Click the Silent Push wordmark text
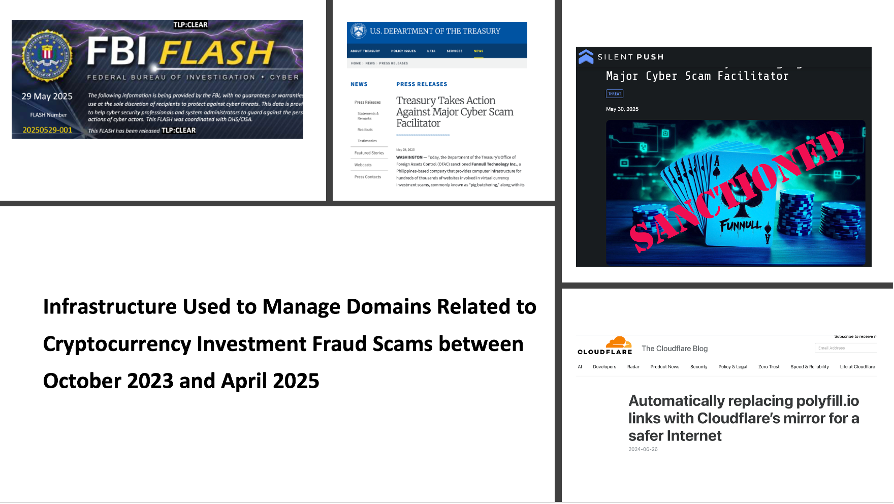894x504 pixels. click(631, 56)
